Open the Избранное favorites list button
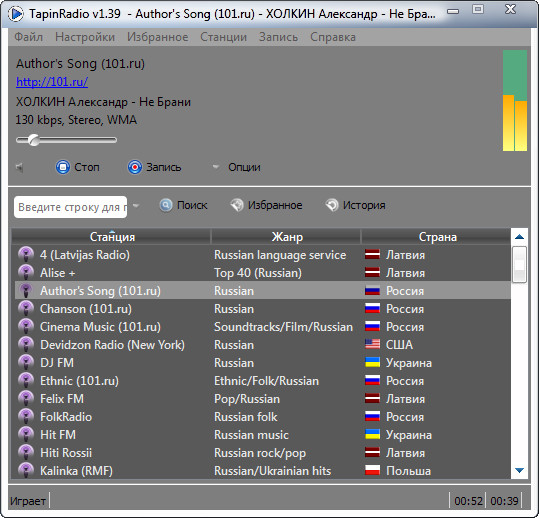The height and width of the screenshot is (518, 539). (266, 205)
